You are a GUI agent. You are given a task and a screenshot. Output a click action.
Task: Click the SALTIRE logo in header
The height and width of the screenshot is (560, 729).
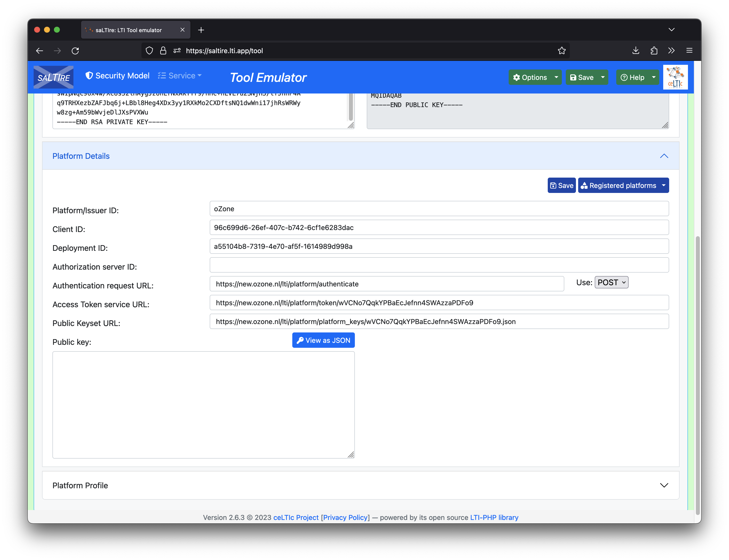point(53,77)
